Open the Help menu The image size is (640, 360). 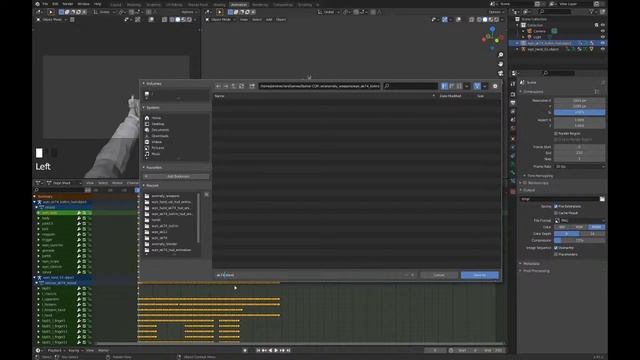point(98,4)
